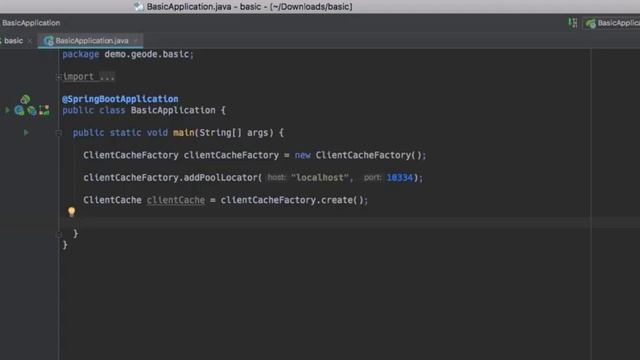Click the "localhost" string literal
This screenshot has height=360, width=640.
click(320, 178)
